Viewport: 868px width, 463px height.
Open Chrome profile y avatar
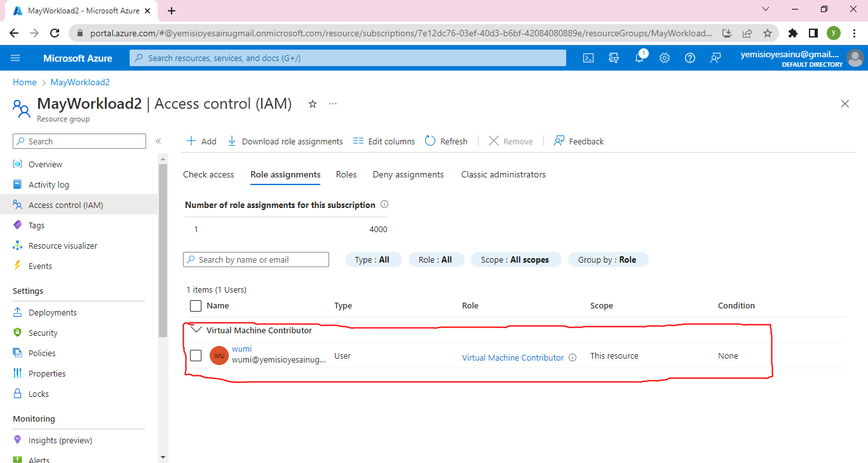pos(833,33)
